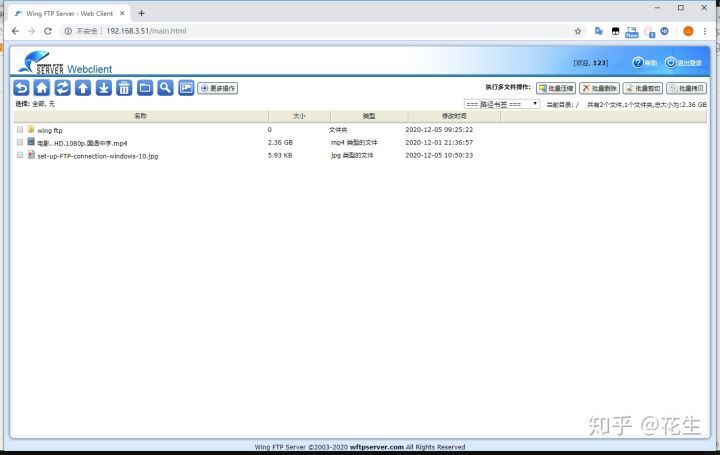Tick the checkbox for wing ftp folder
720x455 pixels.
(20, 129)
